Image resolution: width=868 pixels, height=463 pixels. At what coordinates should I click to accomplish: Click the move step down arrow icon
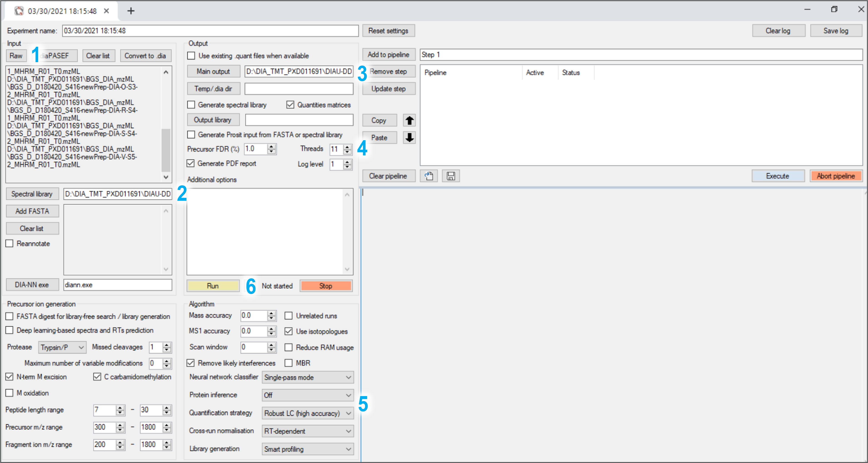pos(409,138)
